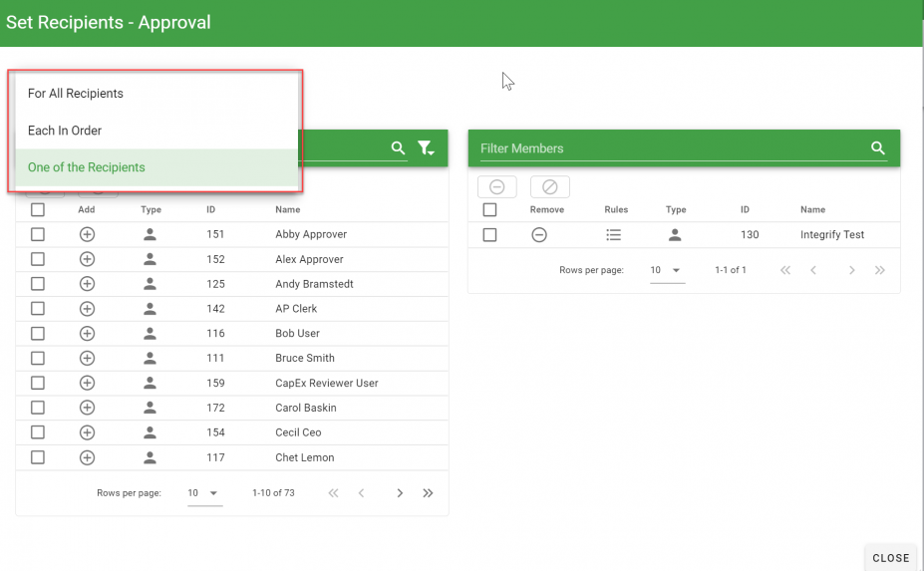The image size is (924, 571).
Task: Click the add icon for Abby Approver
Action: tap(87, 234)
